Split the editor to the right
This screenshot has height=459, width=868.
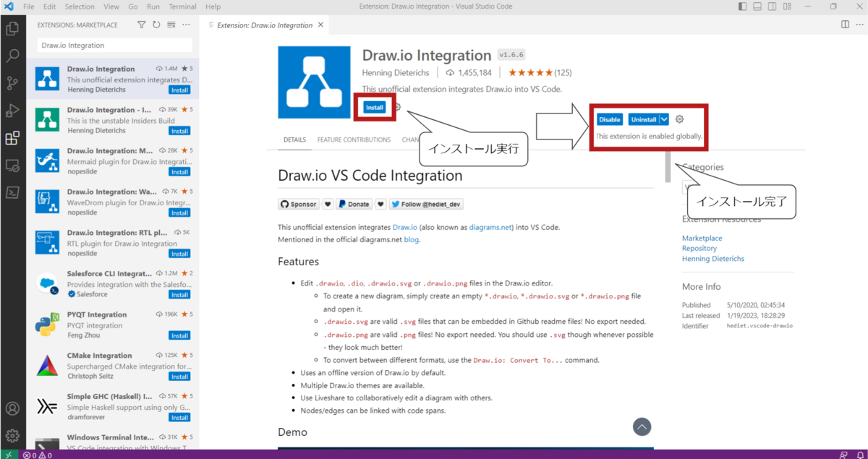845,25
